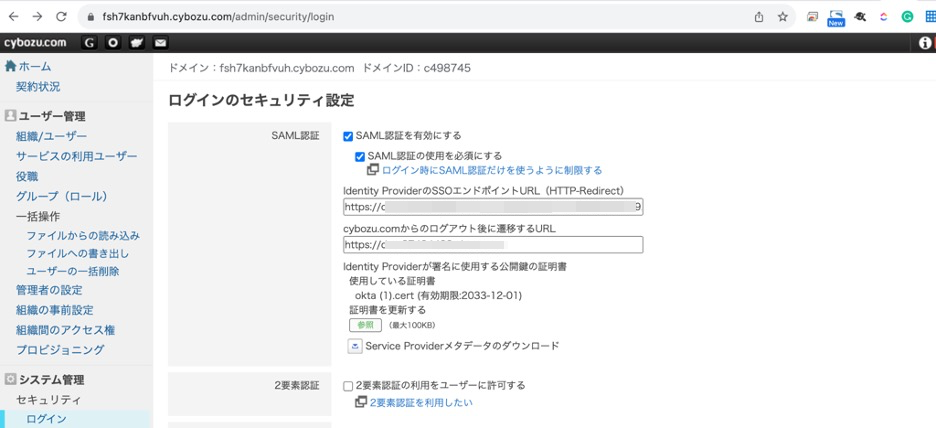Click the info icon in black header

tap(925, 43)
